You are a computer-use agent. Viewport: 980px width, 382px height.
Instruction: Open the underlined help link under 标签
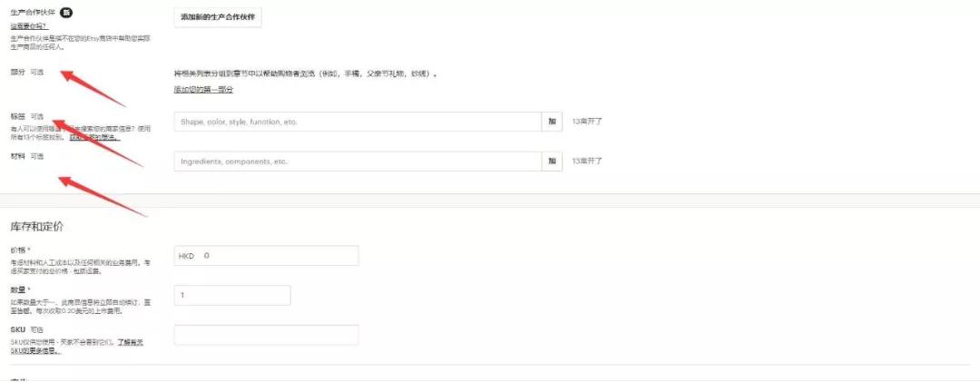[x=94, y=138]
